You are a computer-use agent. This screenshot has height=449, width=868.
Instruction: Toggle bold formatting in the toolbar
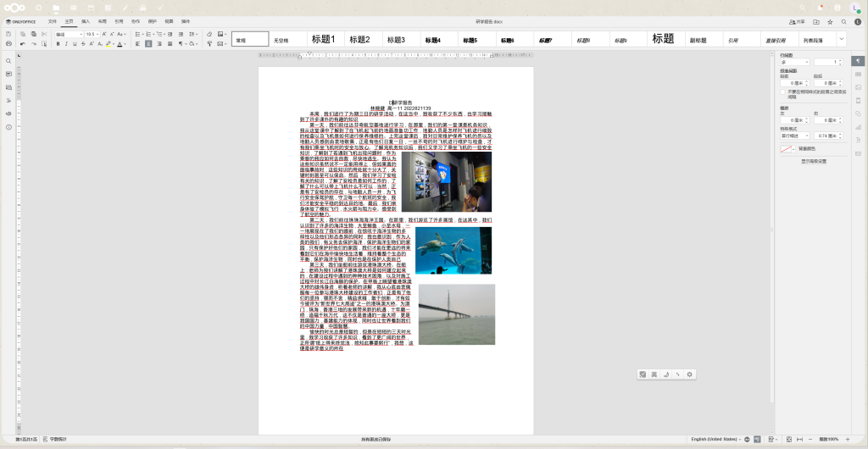pyautogui.click(x=58, y=43)
